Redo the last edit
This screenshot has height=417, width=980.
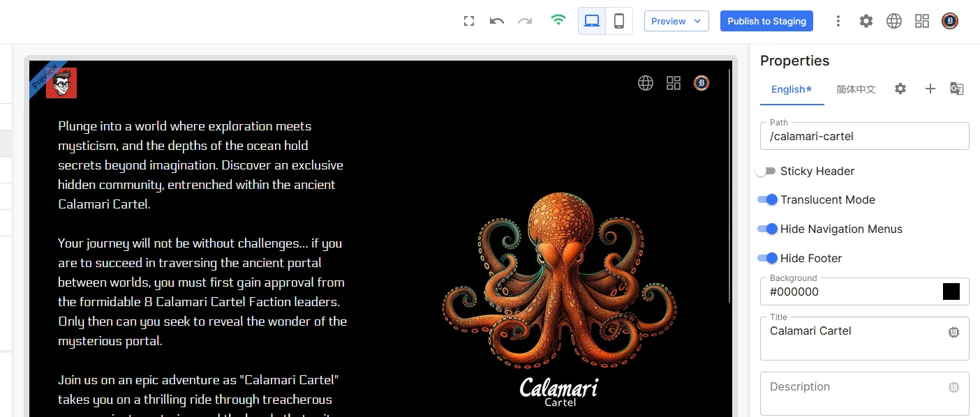(x=525, y=21)
